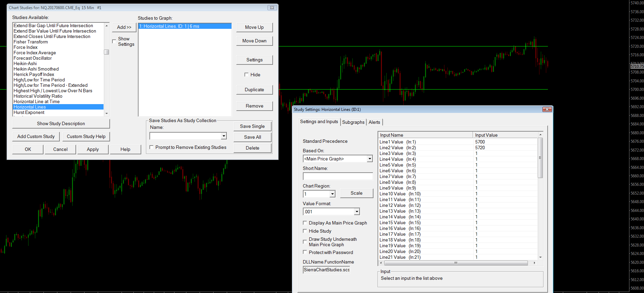Click the 5710.75 current price marker
Screen dimensions: 644x293
pyautogui.click(x=637, y=66)
